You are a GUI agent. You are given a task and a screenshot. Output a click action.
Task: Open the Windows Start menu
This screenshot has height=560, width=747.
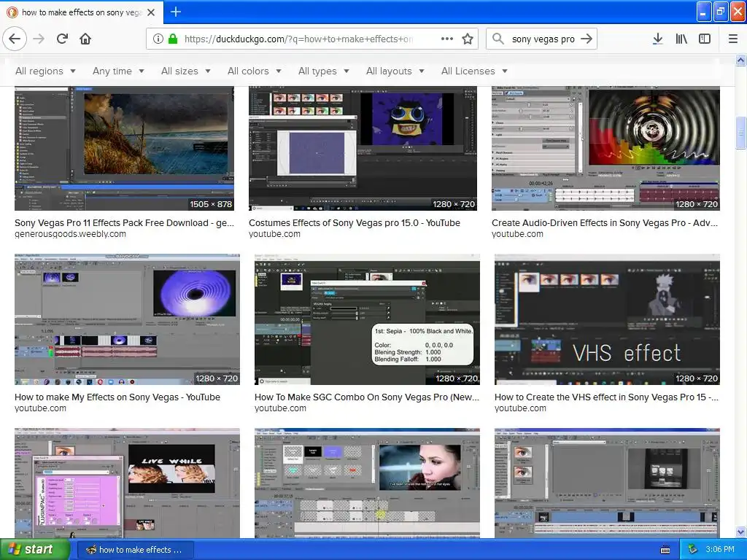tap(35, 550)
